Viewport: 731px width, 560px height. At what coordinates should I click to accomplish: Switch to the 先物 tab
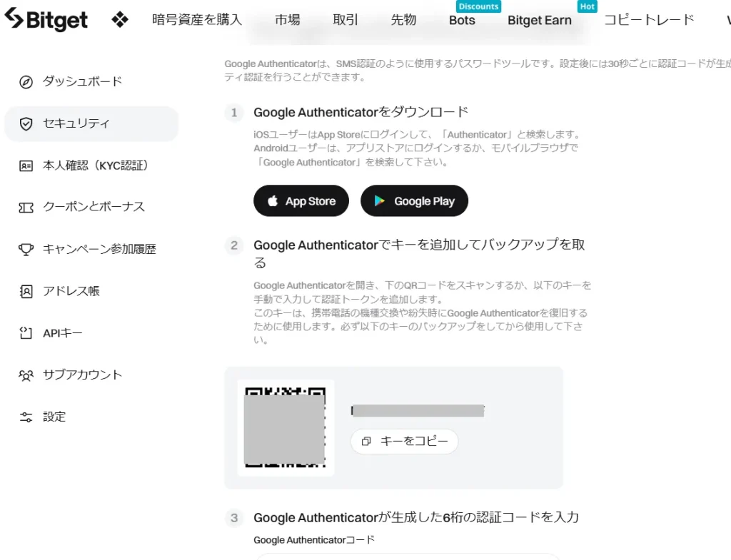(403, 21)
